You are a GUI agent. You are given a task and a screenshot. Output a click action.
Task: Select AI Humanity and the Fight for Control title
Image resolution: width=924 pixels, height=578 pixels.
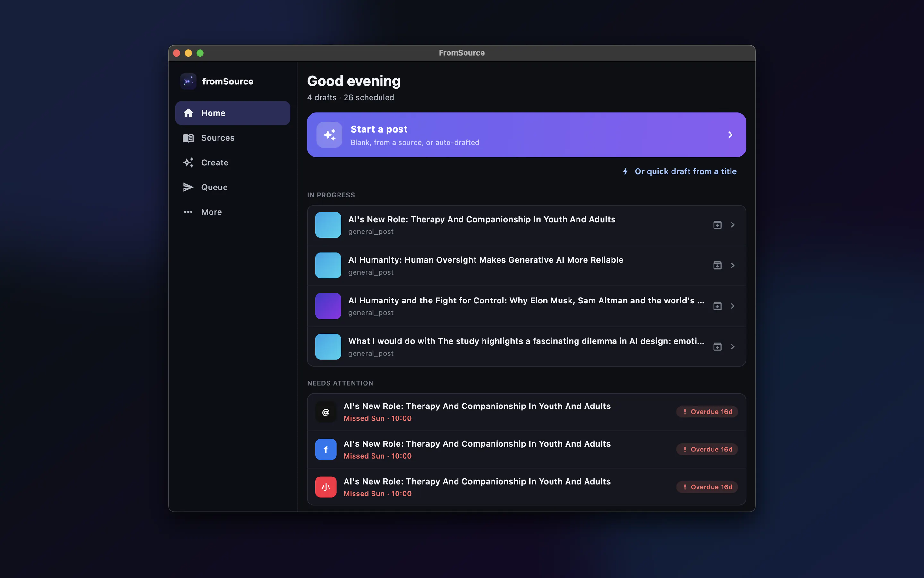point(526,301)
